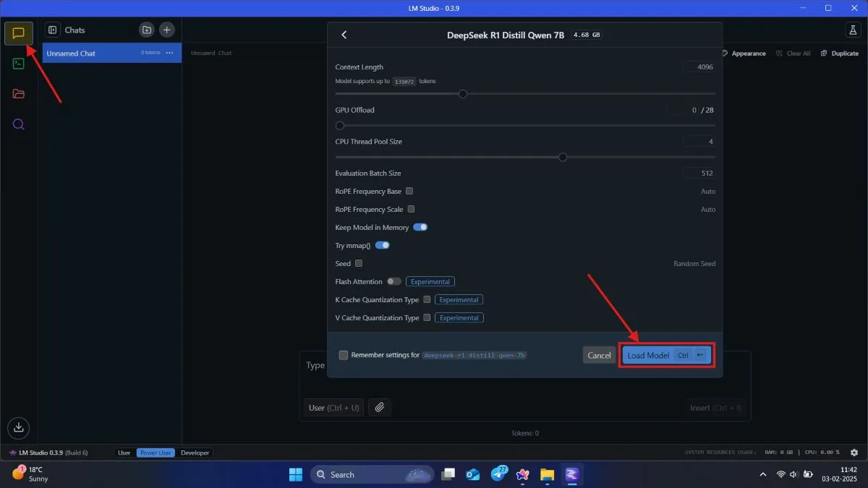Adjust the Context Length slider handle
The height and width of the screenshot is (488, 868).
pyautogui.click(x=463, y=94)
